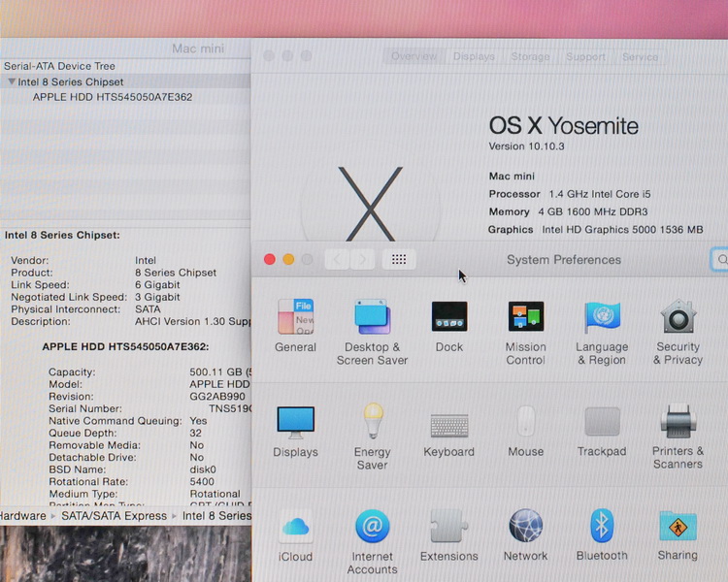
Task: Open Printers & Scanners preferences
Action: point(678,436)
